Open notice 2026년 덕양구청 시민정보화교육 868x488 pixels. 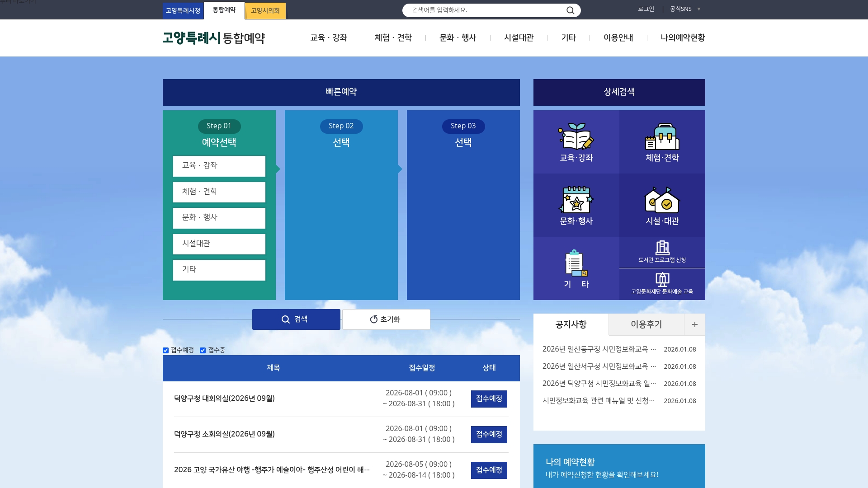pos(599,384)
